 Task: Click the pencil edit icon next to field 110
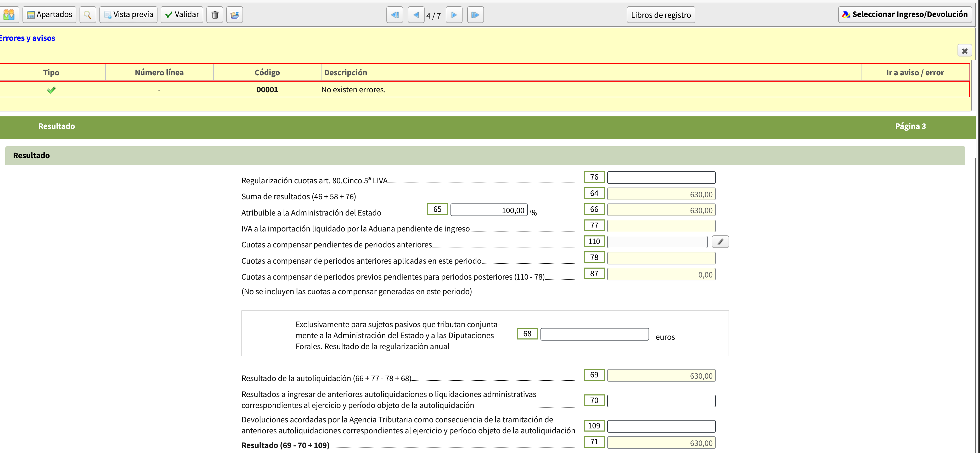tap(720, 242)
